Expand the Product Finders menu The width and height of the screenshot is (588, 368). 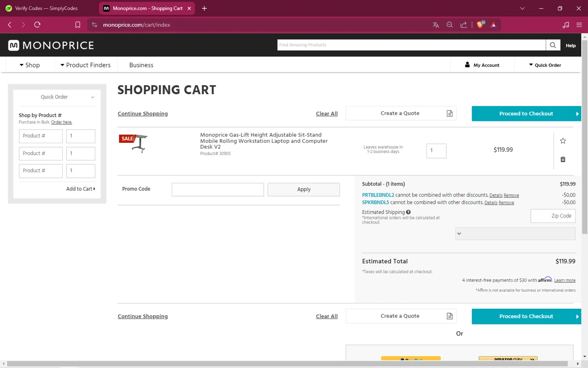point(85,65)
